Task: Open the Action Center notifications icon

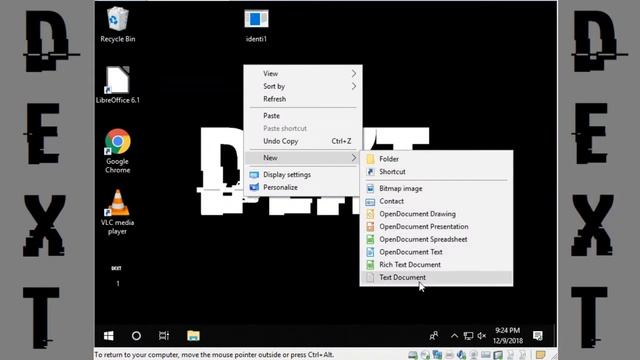Action: click(538, 336)
